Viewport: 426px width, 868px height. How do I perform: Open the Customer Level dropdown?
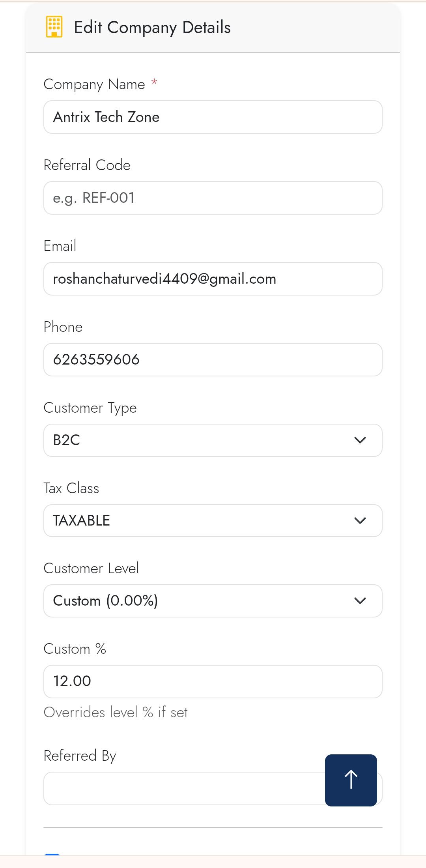point(213,601)
